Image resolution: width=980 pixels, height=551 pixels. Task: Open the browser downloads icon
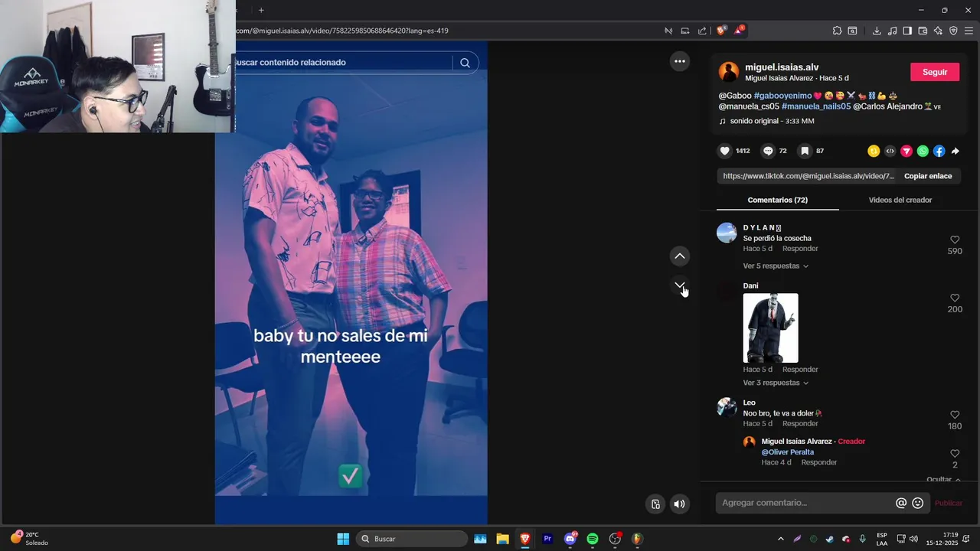pyautogui.click(x=877, y=31)
